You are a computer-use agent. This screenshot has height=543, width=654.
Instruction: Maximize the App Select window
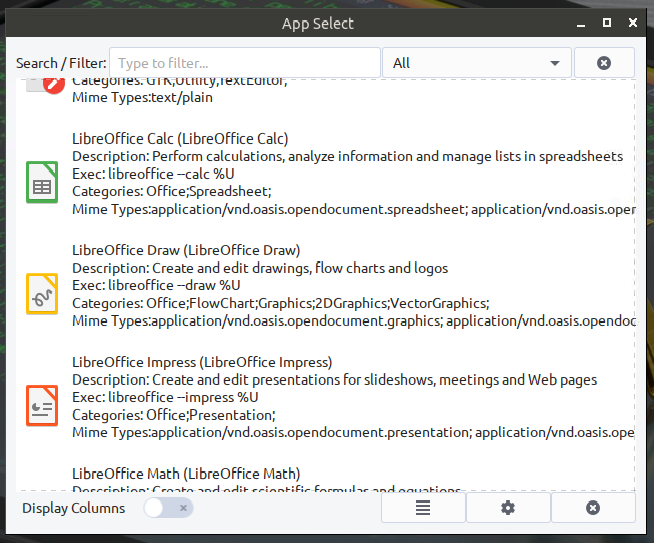[607, 23]
